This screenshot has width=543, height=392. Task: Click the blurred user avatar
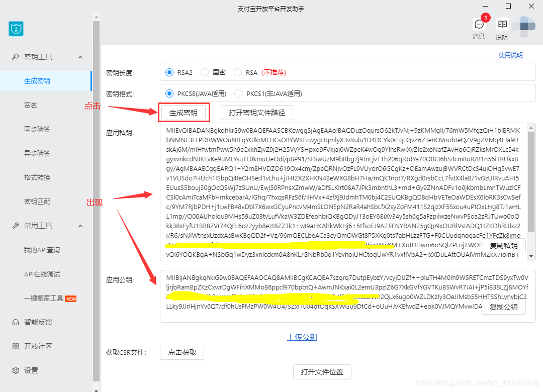point(524,26)
